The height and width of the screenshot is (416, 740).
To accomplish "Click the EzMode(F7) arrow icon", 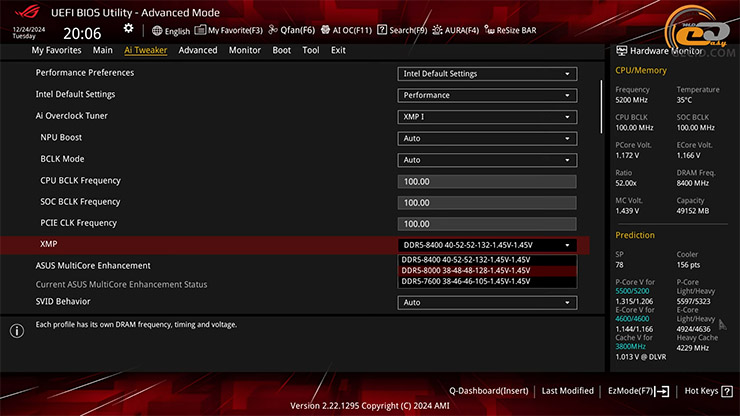I will (x=662, y=391).
